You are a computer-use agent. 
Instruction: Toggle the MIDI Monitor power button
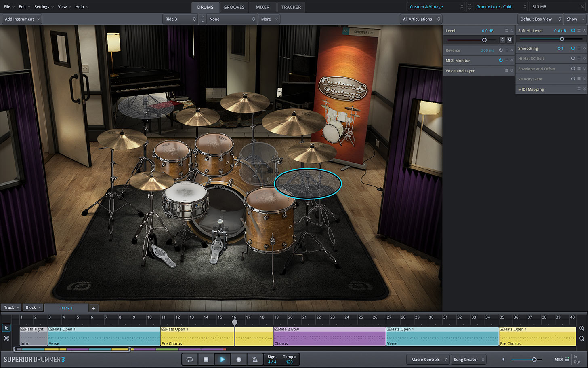[x=500, y=60]
